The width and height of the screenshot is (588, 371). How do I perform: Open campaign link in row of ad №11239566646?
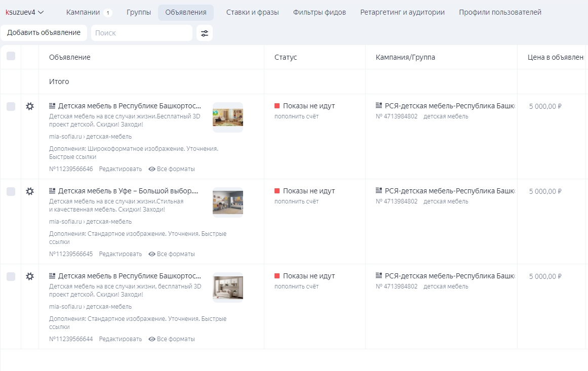[450, 106]
